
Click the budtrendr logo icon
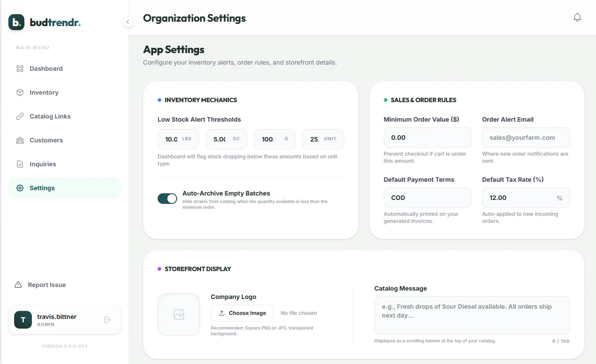pyautogui.click(x=16, y=22)
